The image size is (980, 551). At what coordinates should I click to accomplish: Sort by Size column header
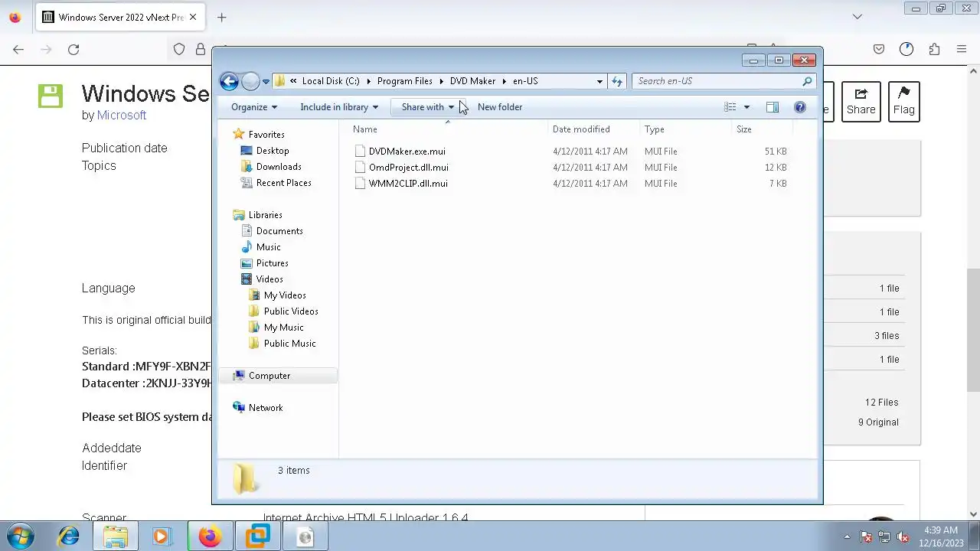pyautogui.click(x=763, y=129)
